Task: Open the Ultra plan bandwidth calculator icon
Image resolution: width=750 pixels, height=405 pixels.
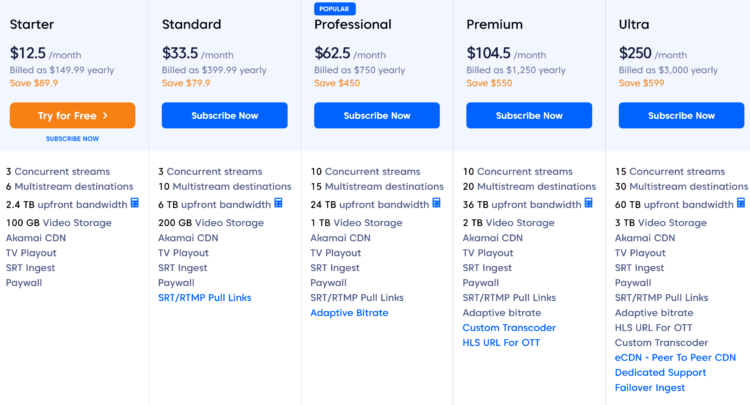Action: (741, 203)
